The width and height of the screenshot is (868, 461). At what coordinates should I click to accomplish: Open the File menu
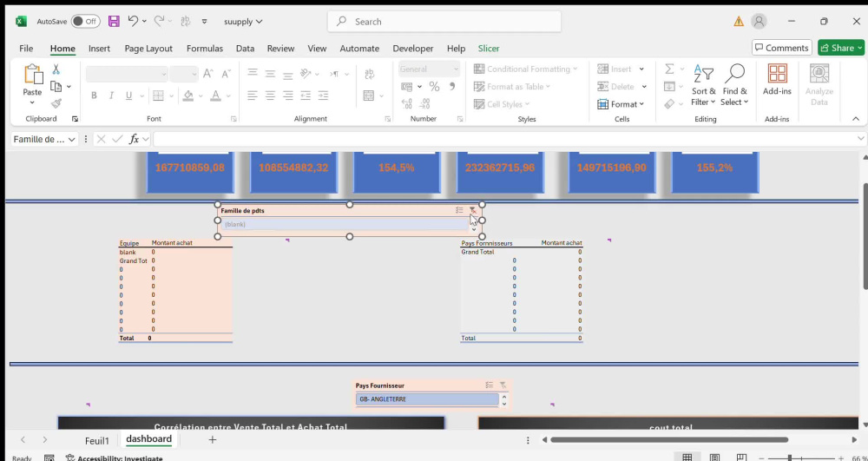tap(26, 48)
